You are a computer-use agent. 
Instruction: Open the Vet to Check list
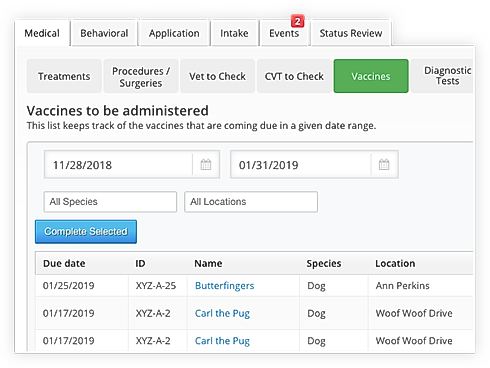coord(217,76)
